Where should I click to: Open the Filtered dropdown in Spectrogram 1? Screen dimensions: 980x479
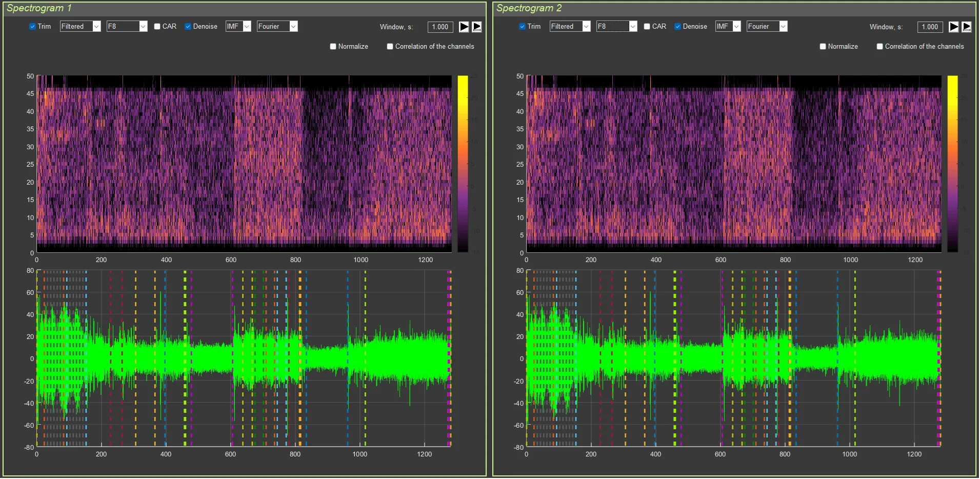click(81, 27)
